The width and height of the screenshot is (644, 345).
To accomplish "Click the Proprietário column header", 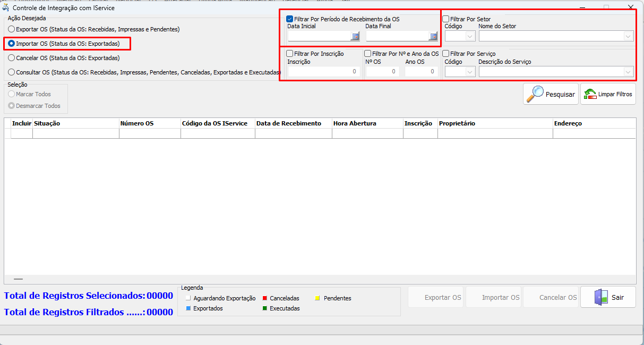I will tap(457, 123).
